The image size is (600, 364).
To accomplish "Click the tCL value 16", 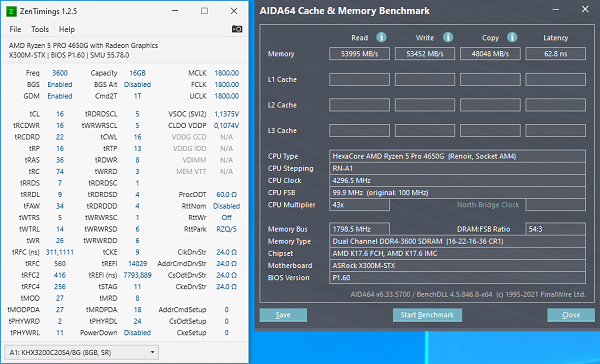I will [60, 114].
